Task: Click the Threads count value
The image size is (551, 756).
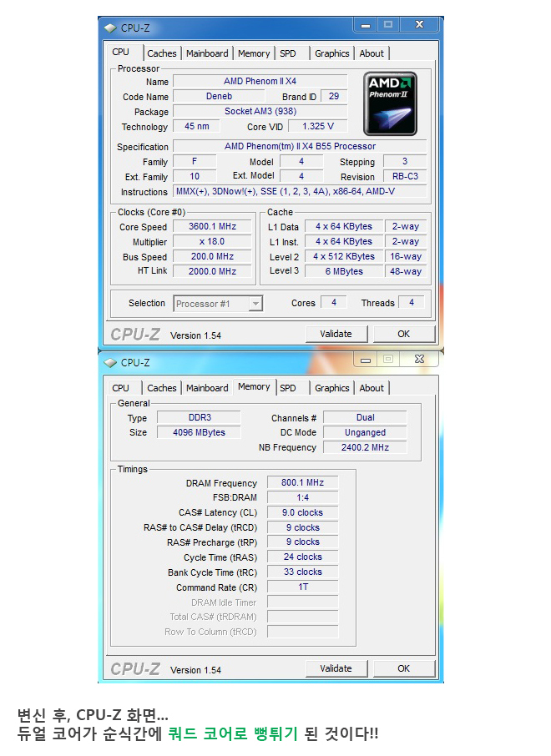Action: pyautogui.click(x=411, y=302)
